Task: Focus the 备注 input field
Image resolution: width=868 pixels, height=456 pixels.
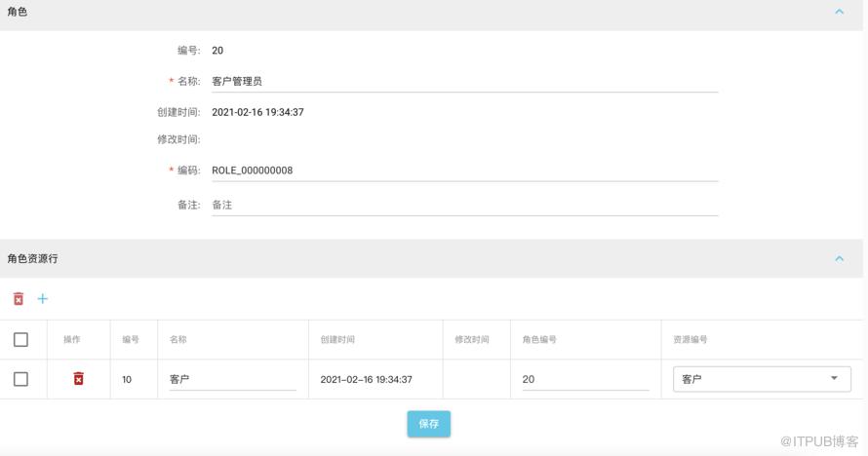Action: (464, 205)
